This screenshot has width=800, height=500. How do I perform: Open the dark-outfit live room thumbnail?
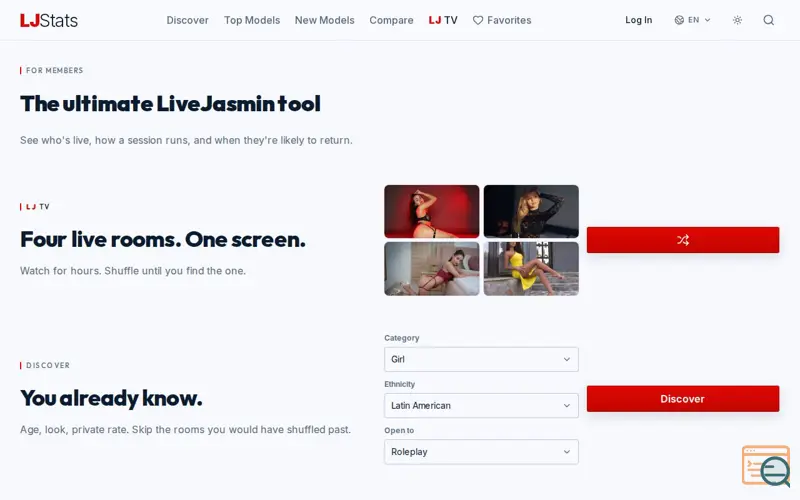[x=531, y=211]
